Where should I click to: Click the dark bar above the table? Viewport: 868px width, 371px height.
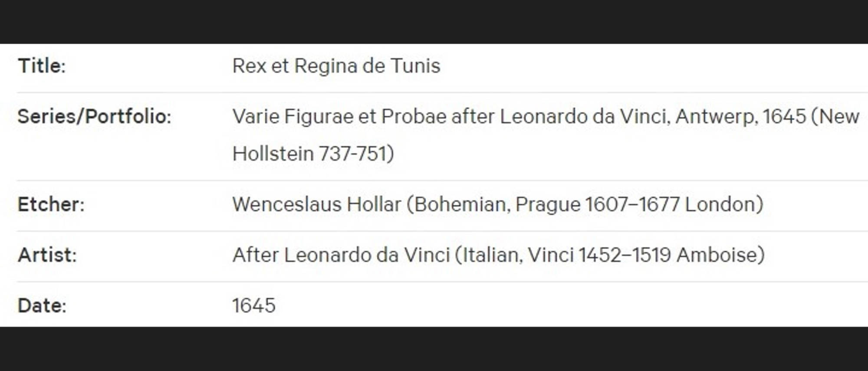pos(434,22)
